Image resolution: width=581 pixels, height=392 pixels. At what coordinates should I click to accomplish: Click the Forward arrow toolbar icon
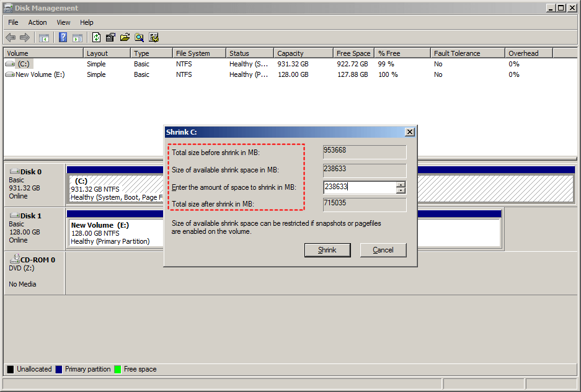[x=25, y=37]
